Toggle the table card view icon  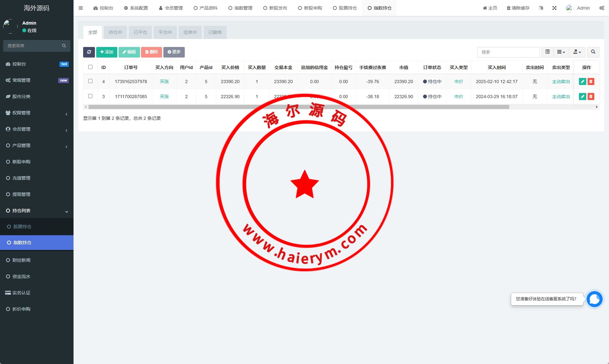pyautogui.click(x=547, y=52)
